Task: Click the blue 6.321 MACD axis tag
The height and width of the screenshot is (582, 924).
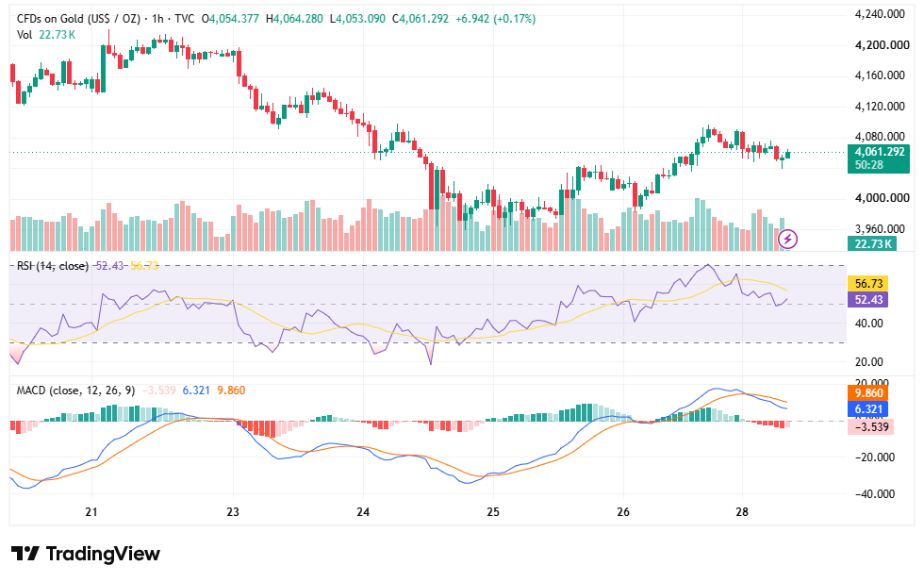Action: [x=868, y=409]
